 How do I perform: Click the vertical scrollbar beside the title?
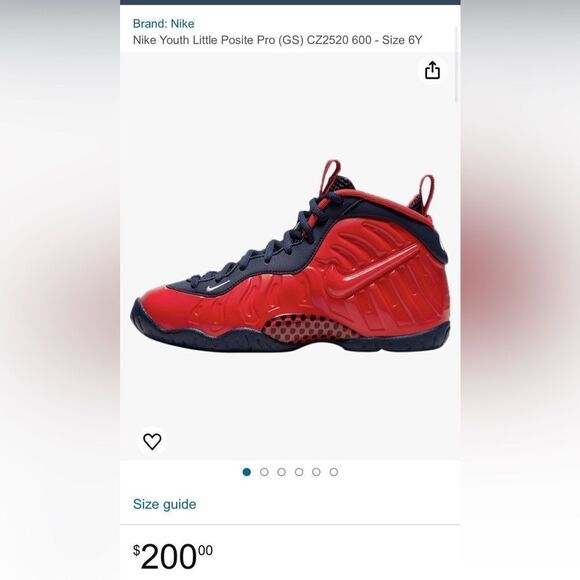click(x=456, y=65)
